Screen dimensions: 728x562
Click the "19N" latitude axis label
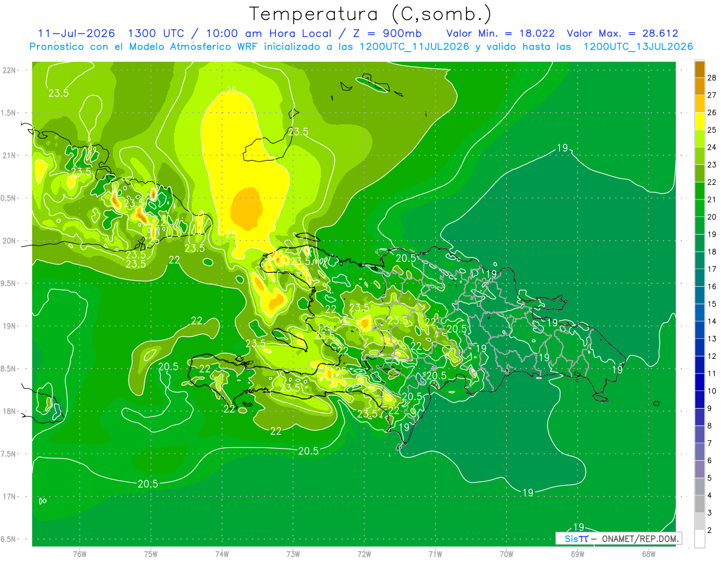pyautogui.click(x=10, y=326)
